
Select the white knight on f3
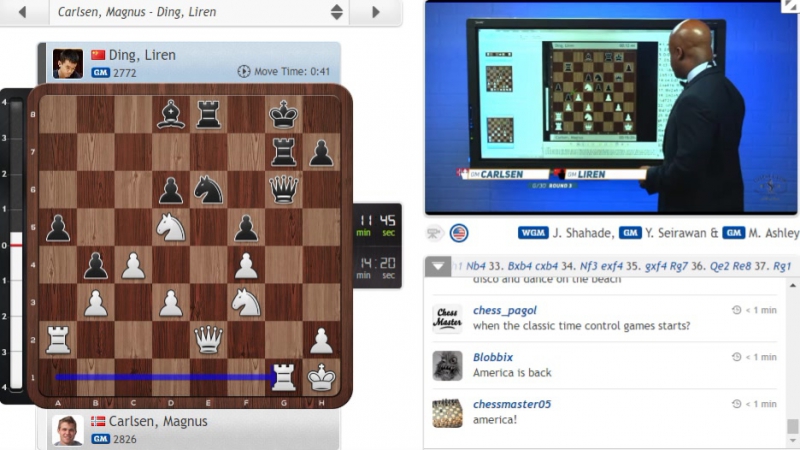click(246, 302)
